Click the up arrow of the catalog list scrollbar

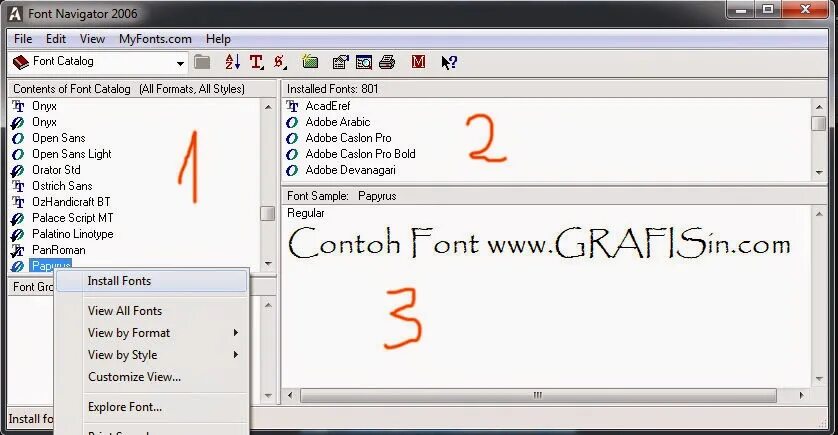(x=268, y=106)
